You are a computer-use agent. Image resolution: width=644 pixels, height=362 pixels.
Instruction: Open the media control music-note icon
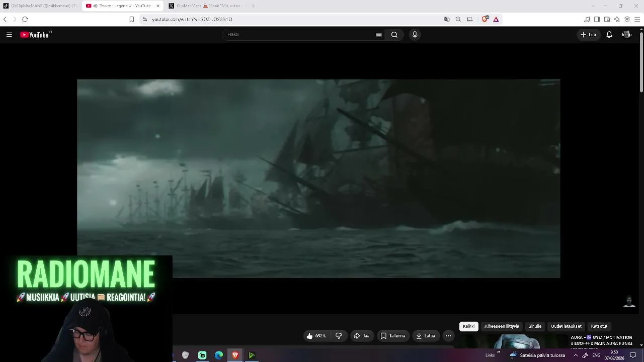click(x=587, y=19)
